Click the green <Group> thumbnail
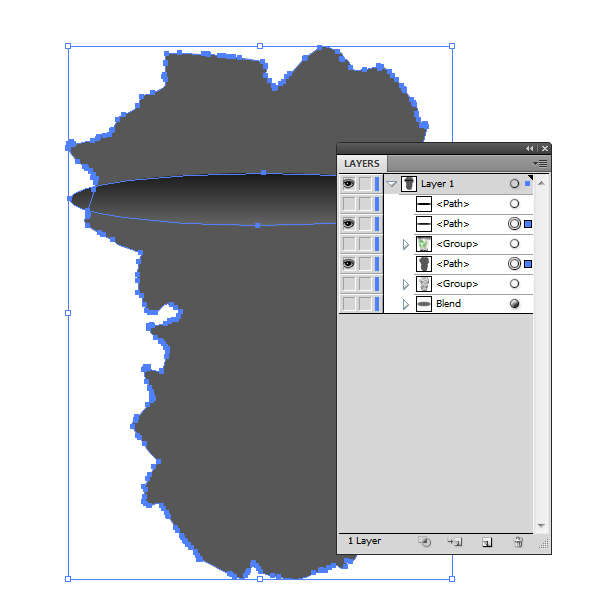600x610 pixels. (x=424, y=244)
